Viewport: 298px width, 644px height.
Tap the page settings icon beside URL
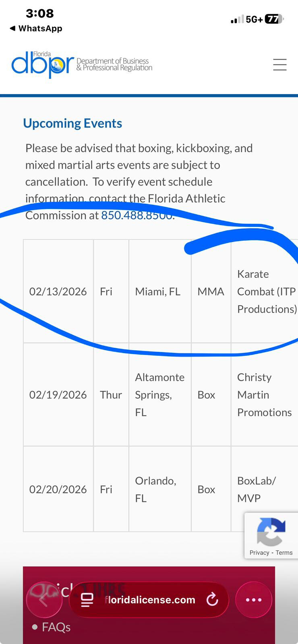tap(87, 600)
